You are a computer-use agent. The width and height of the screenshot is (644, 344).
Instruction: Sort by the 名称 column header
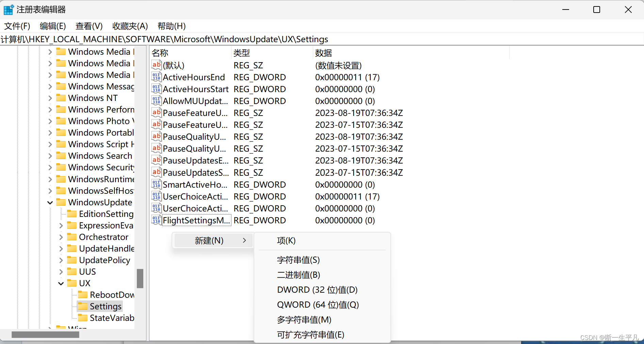tap(190, 53)
